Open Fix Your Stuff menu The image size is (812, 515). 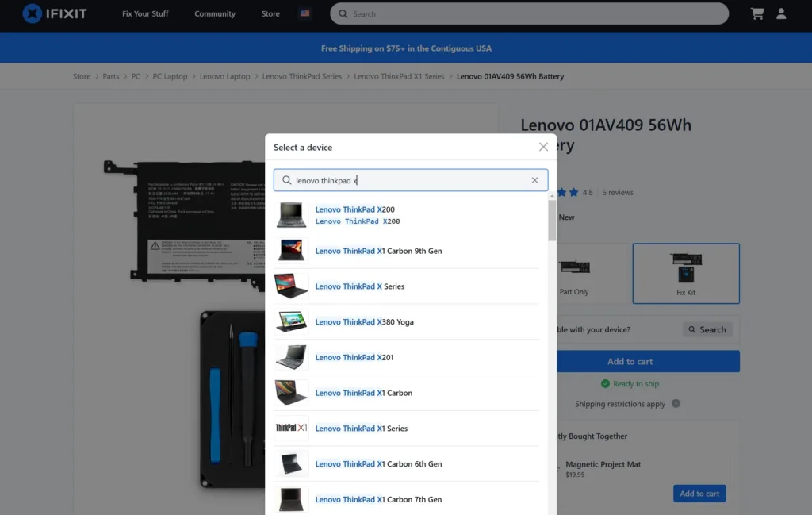tap(145, 13)
